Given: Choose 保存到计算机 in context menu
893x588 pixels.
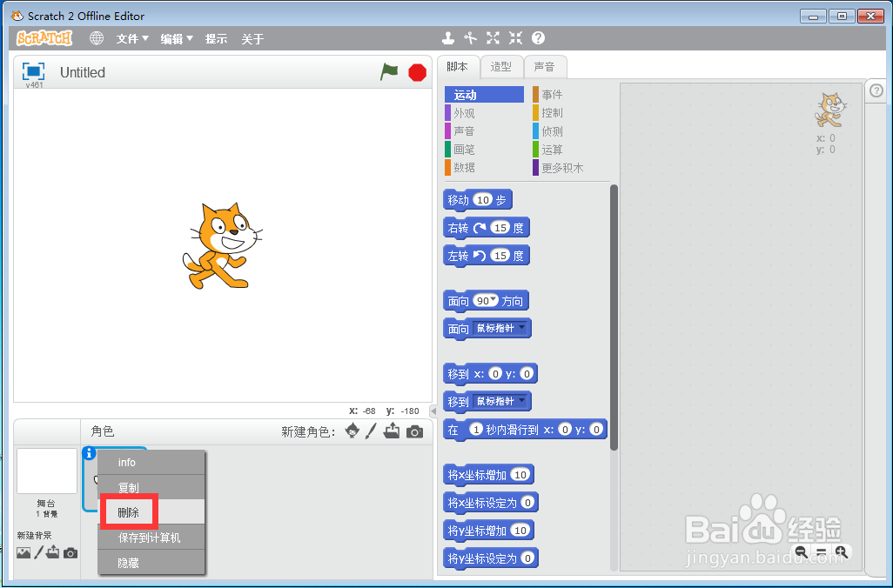Looking at the screenshot, I should (x=151, y=537).
